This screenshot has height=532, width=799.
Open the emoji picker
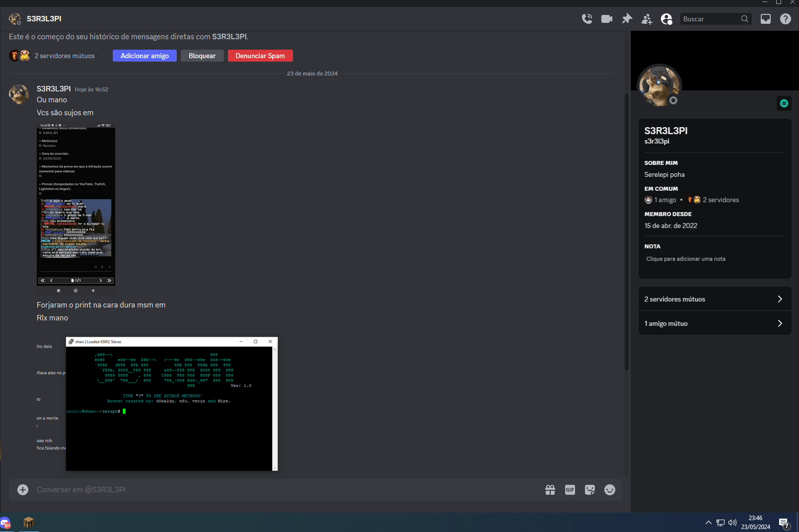point(610,490)
